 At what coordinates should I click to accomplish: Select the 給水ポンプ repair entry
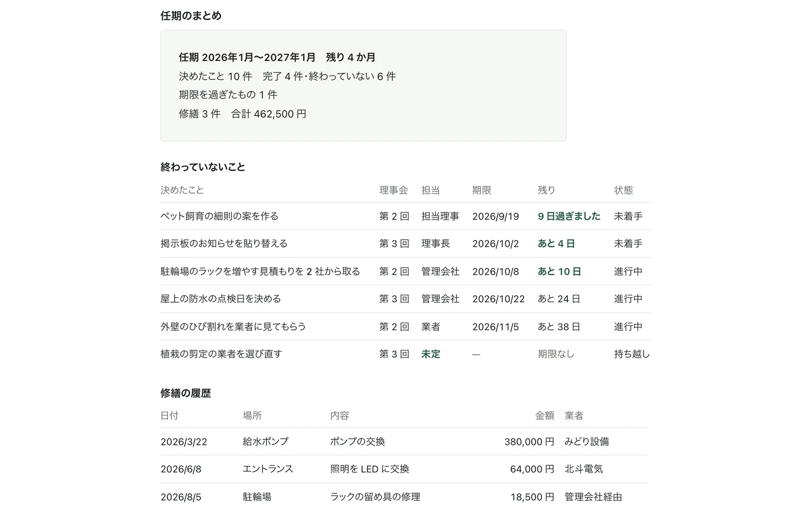click(404, 441)
